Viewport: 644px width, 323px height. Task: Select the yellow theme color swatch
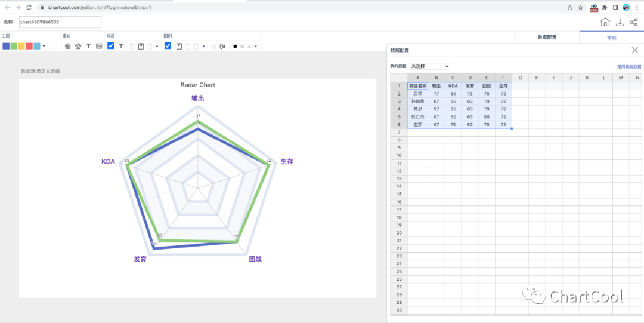(21, 46)
